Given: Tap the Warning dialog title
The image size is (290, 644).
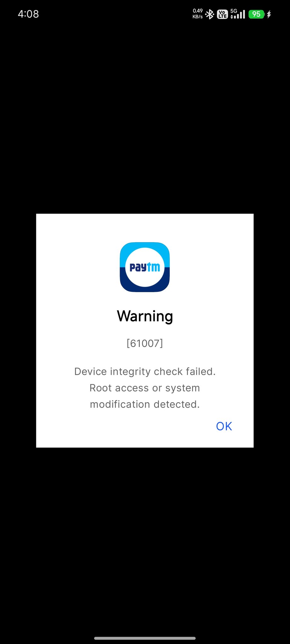Looking at the screenshot, I should (x=145, y=316).
